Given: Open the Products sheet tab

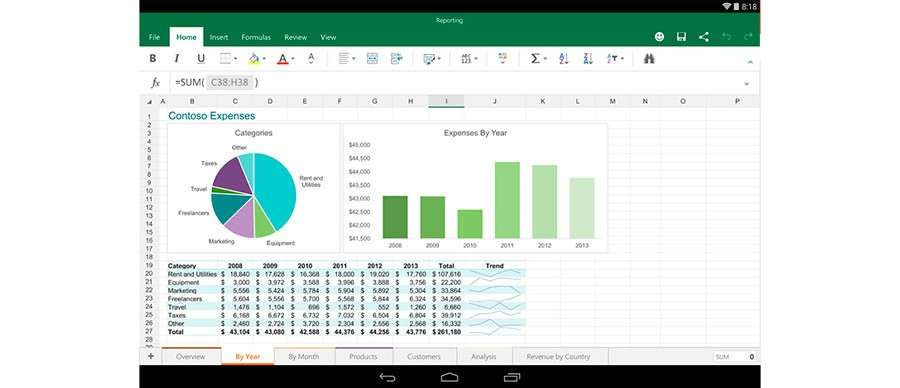Looking at the screenshot, I should click(364, 356).
